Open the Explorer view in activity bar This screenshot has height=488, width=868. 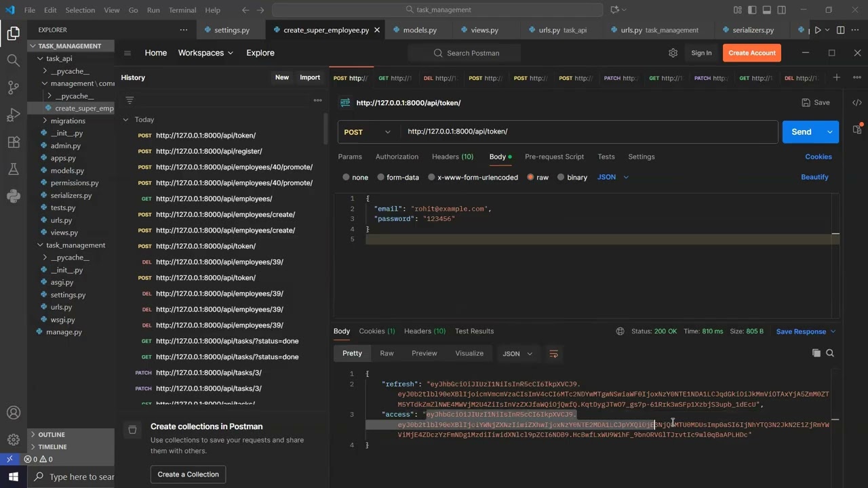coord(13,33)
